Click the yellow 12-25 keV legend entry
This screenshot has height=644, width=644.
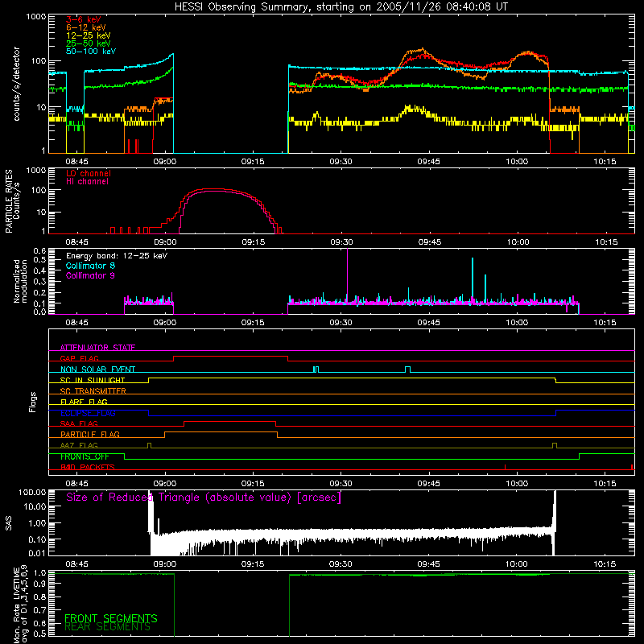pos(89,35)
